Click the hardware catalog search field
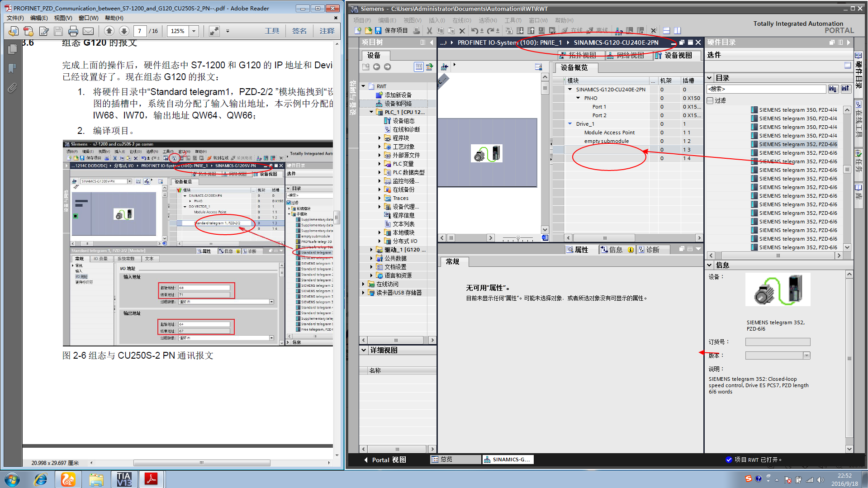Screen dimensions: 868x488 tap(766, 89)
